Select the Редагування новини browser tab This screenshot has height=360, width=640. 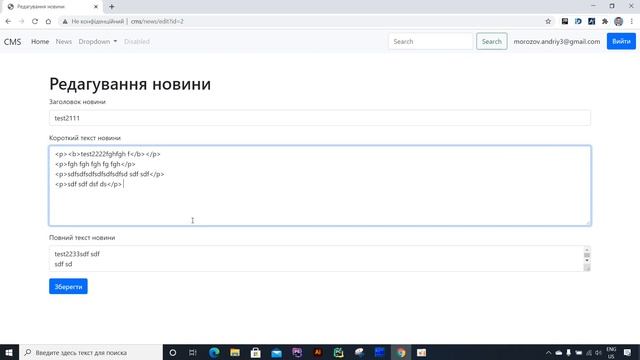coord(51,7)
